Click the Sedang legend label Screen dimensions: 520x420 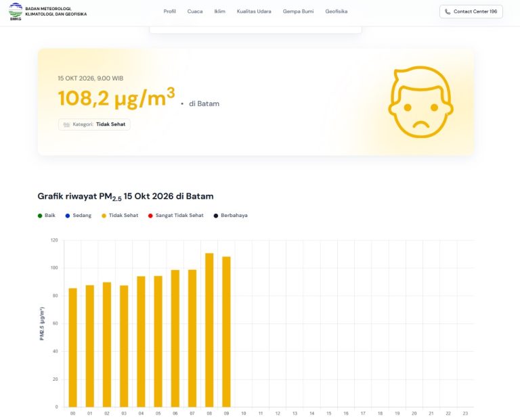[x=82, y=215]
